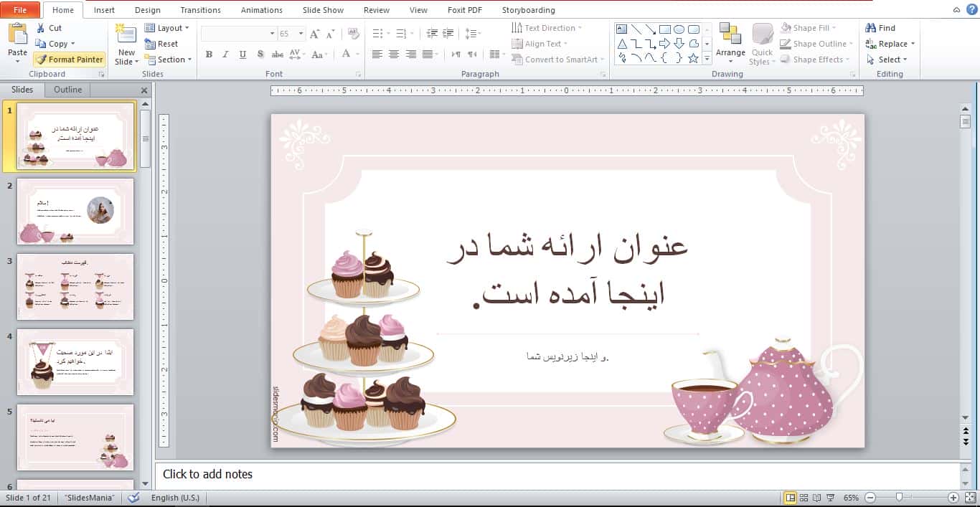Open the Replace dropdown arrow
This screenshot has height=507, width=980.
coord(913,44)
